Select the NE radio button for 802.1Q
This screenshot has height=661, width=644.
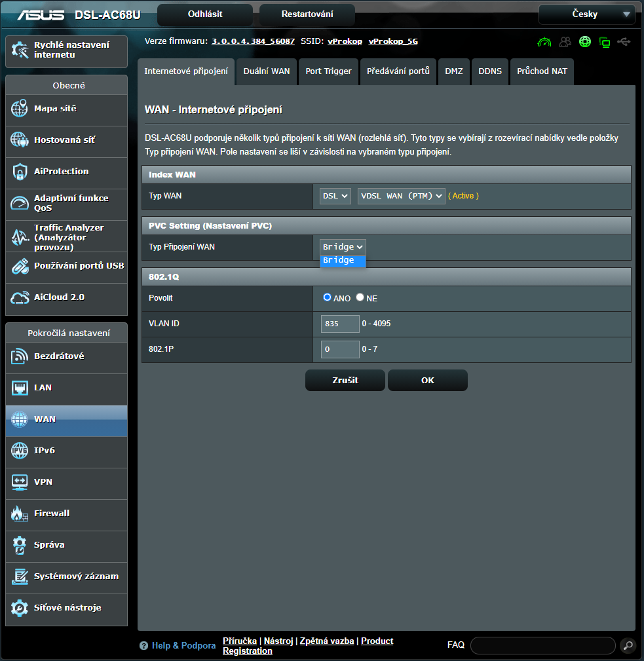(360, 297)
